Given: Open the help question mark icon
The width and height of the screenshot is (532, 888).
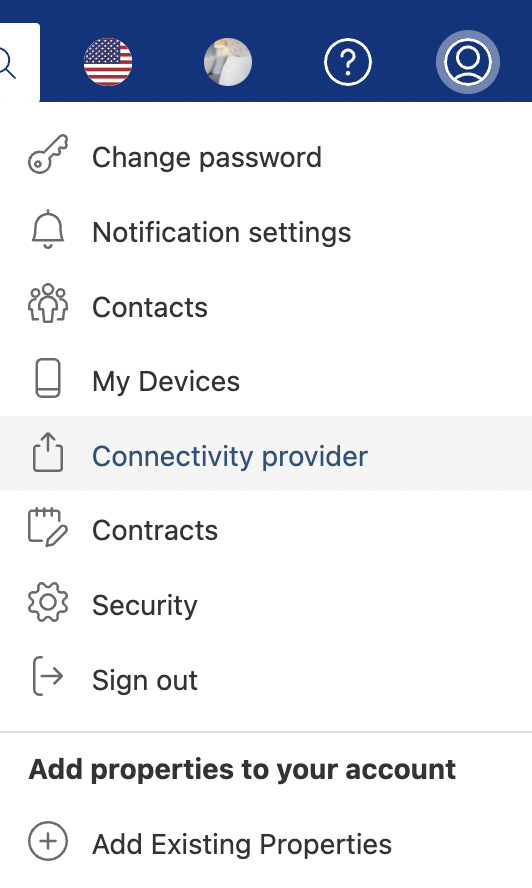Looking at the screenshot, I should (348, 62).
